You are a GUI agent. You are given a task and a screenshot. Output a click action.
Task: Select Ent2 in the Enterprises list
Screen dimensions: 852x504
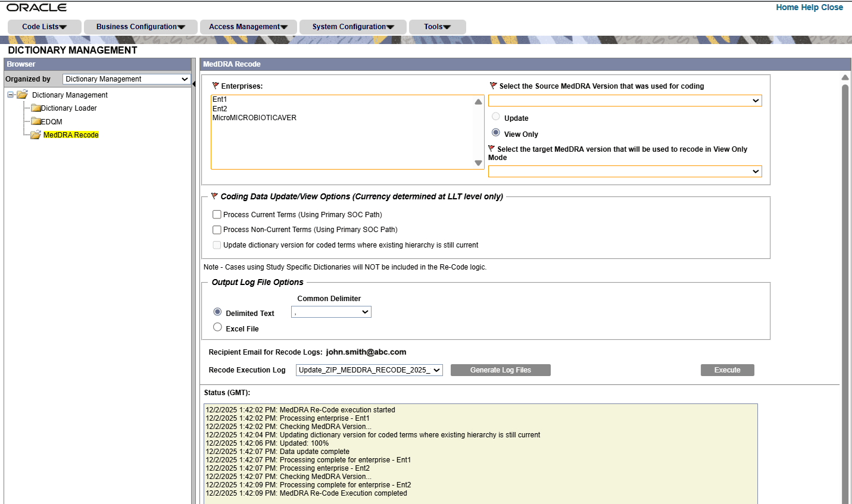pyautogui.click(x=220, y=109)
